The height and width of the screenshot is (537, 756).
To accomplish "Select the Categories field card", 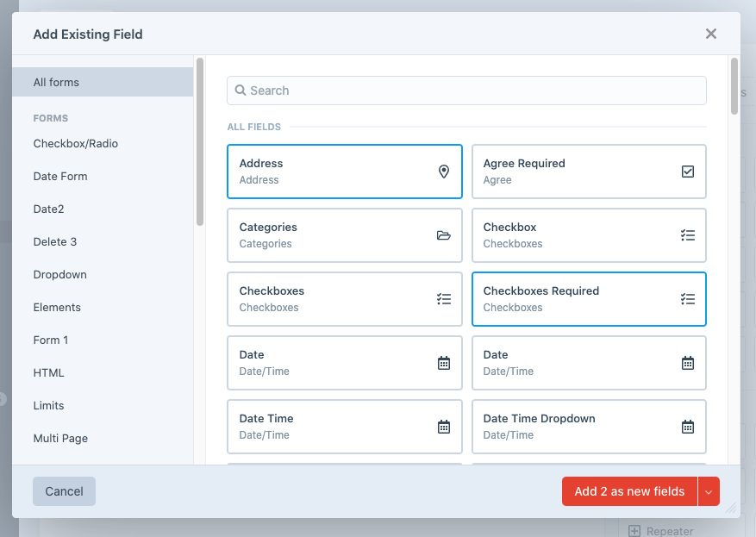I will [344, 235].
